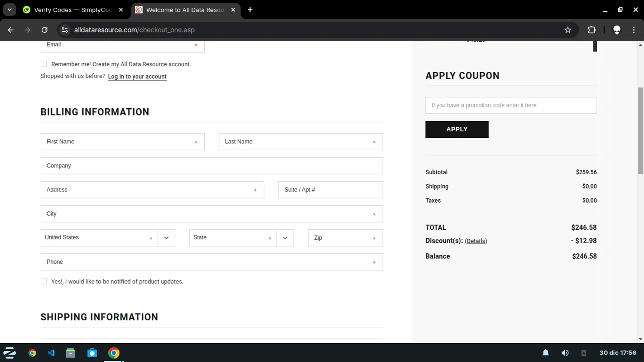
Task: Open a new browser tab
Action: (x=250, y=9)
